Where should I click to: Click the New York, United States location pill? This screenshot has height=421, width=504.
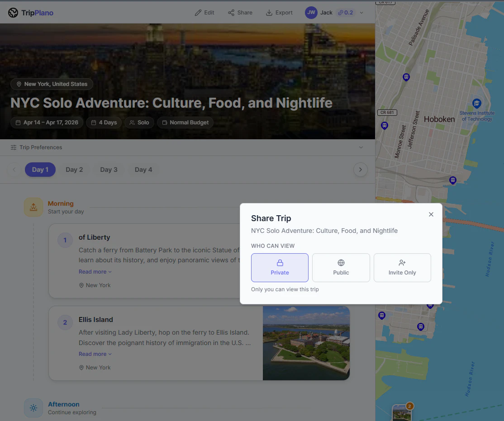(x=52, y=84)
